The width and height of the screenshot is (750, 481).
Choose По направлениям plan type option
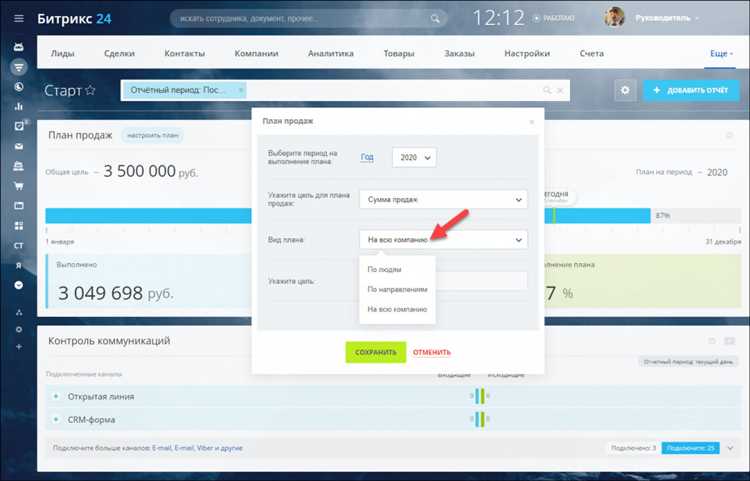coord(397,289)
